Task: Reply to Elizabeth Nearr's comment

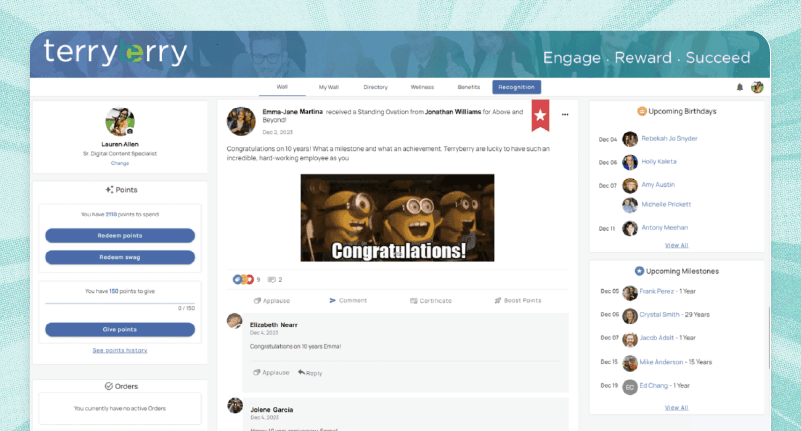Action: pyautogui.click(x=310, y=372)
